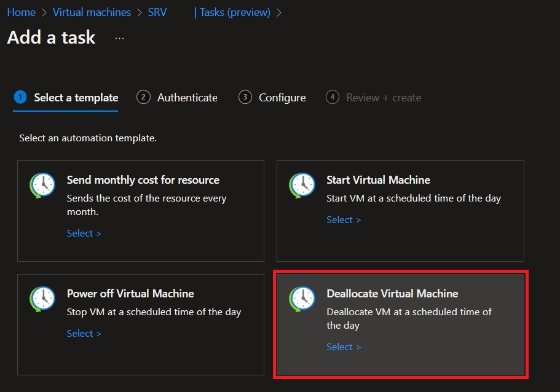560x392 pixels.
Task: Return to Tasks (preview) via breadcrumb
Action: coord(235,12)
